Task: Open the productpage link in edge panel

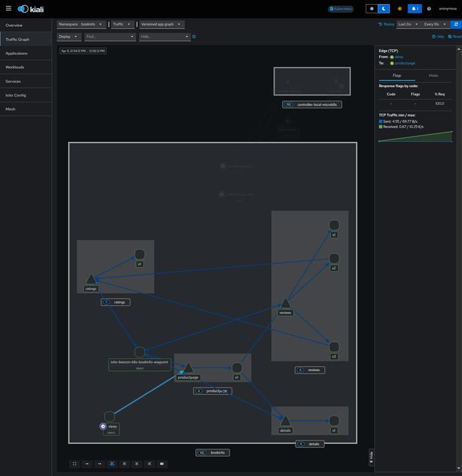Action: coord(405,63)
